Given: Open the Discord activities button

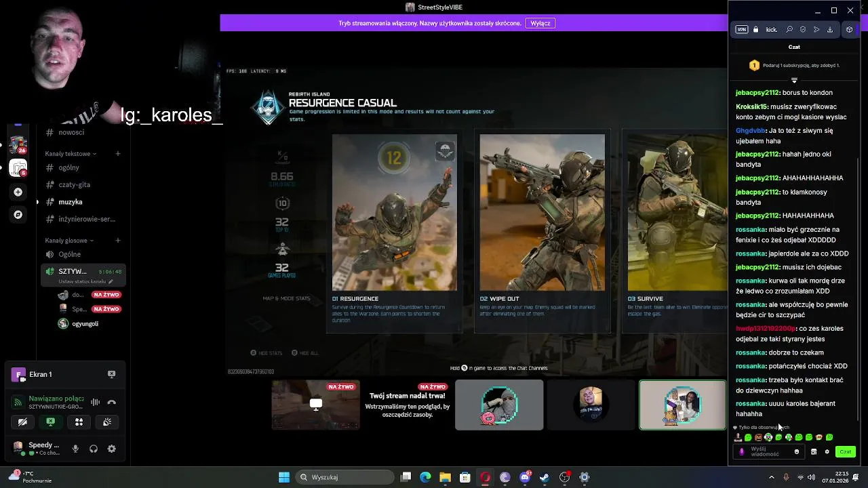Looking at the screenshot, I should click(79, 422).
